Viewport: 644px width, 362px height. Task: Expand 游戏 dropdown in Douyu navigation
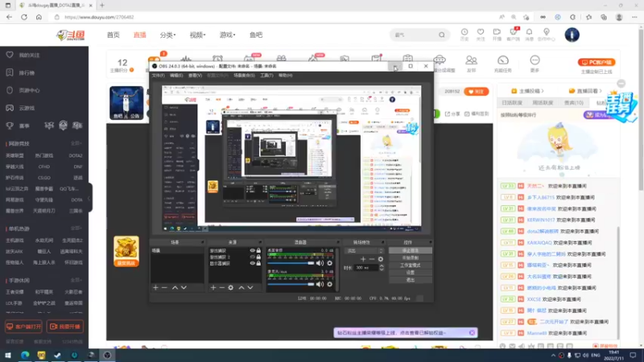coord(227,35)
